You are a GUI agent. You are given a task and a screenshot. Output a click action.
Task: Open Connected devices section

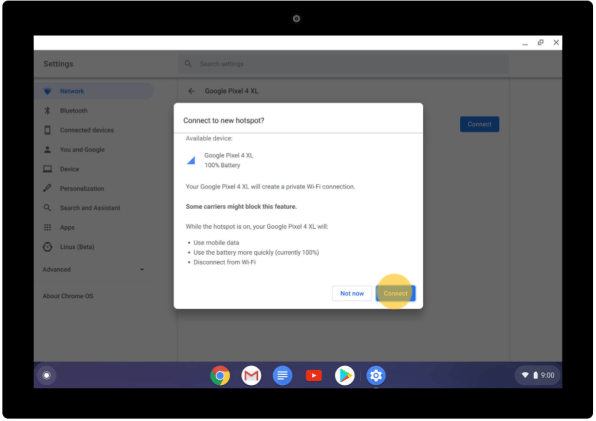point(94,130)
